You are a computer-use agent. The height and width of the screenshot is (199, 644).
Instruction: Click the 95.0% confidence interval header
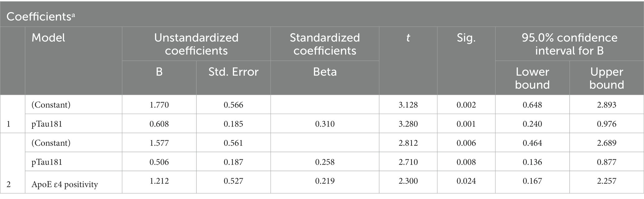[x=569, y=44]
